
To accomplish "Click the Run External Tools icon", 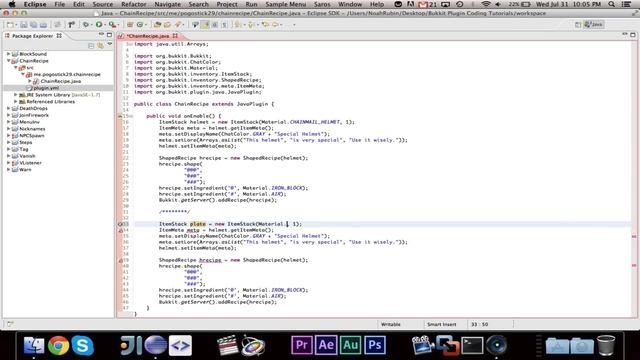I will click(x=112, y=25).
